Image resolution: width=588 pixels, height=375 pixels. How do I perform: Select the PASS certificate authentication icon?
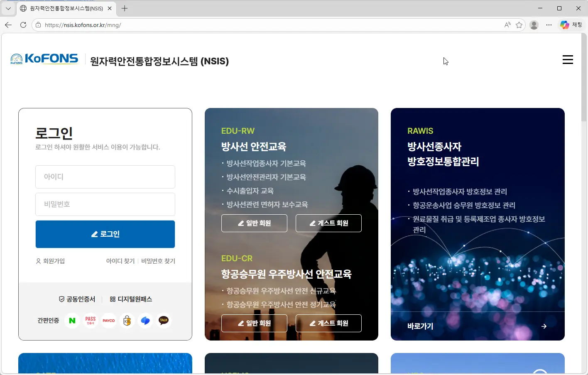[90, 320]
